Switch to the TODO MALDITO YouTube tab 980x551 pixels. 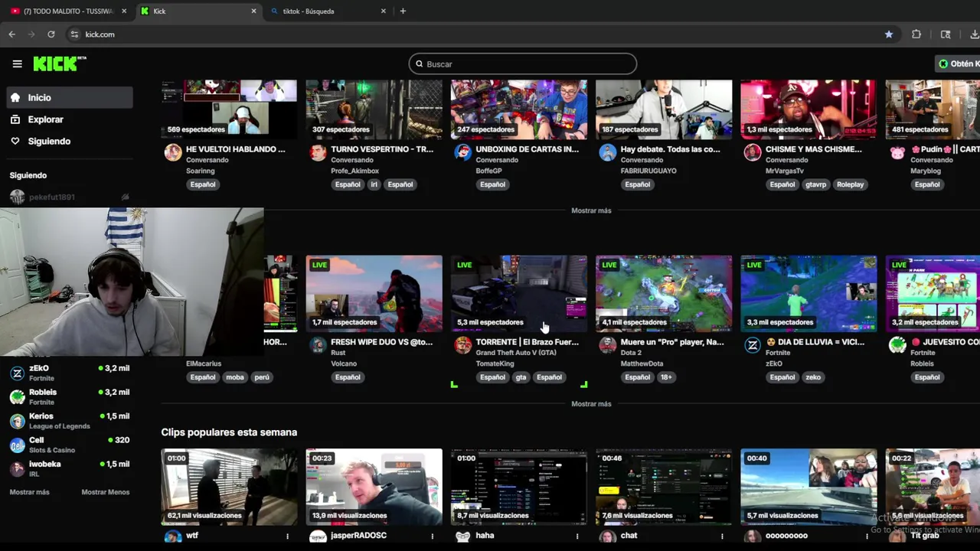click(x=67, y=11)
